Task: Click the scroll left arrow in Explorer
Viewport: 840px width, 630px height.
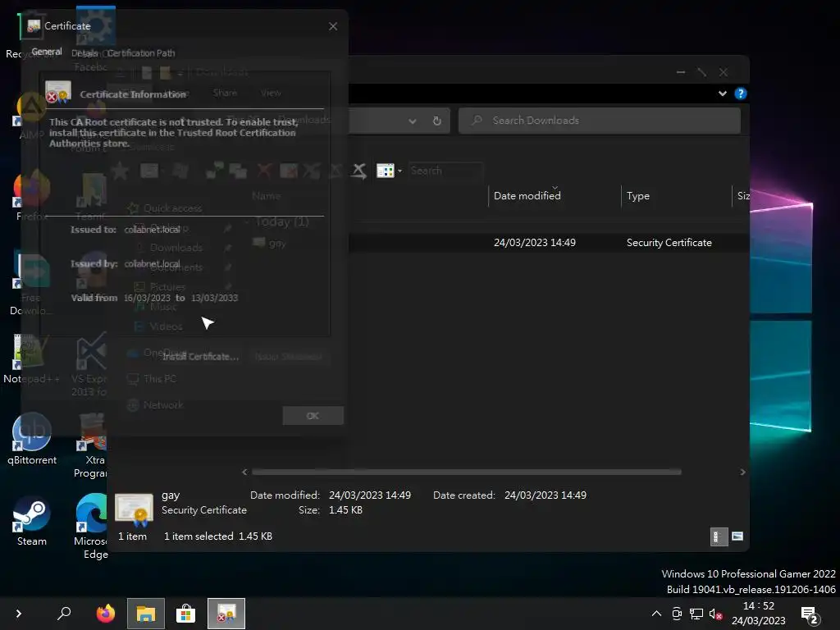Action: click(244, 472)
